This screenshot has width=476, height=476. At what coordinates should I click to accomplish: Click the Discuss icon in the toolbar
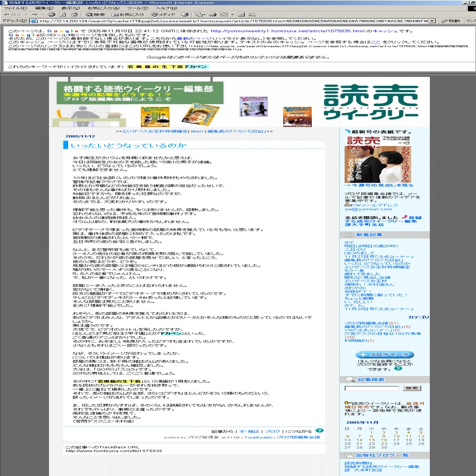(x=241, y=14)
